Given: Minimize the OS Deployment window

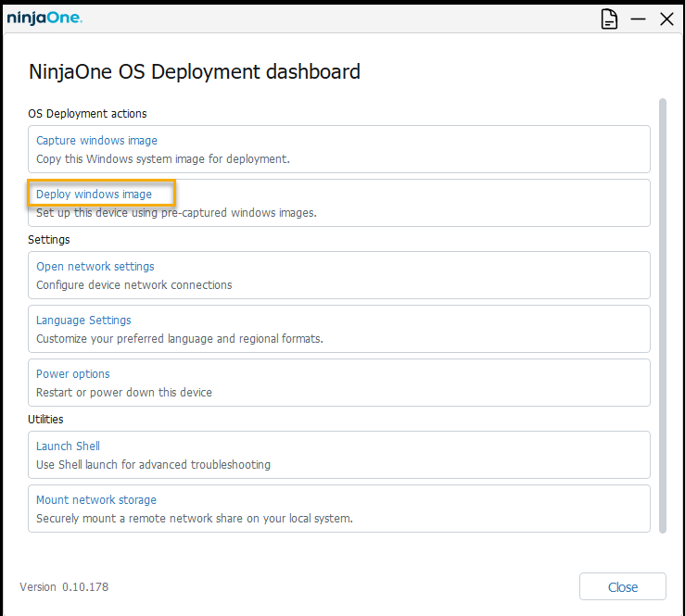Looking at the screenshot, I should pos(638,19).
